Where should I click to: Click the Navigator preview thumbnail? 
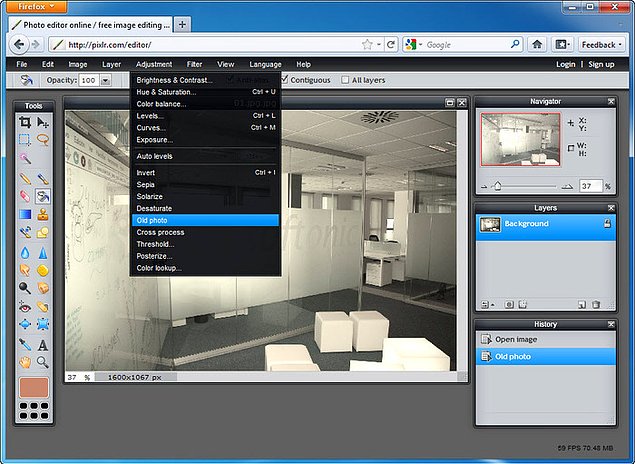(520, 140)
